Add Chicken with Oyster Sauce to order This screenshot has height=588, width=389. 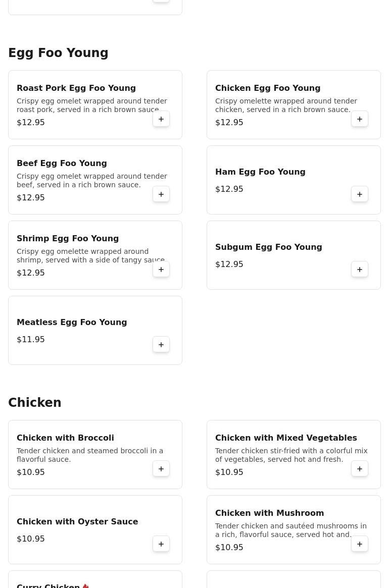pyautogui.click(x=161, y=544)
